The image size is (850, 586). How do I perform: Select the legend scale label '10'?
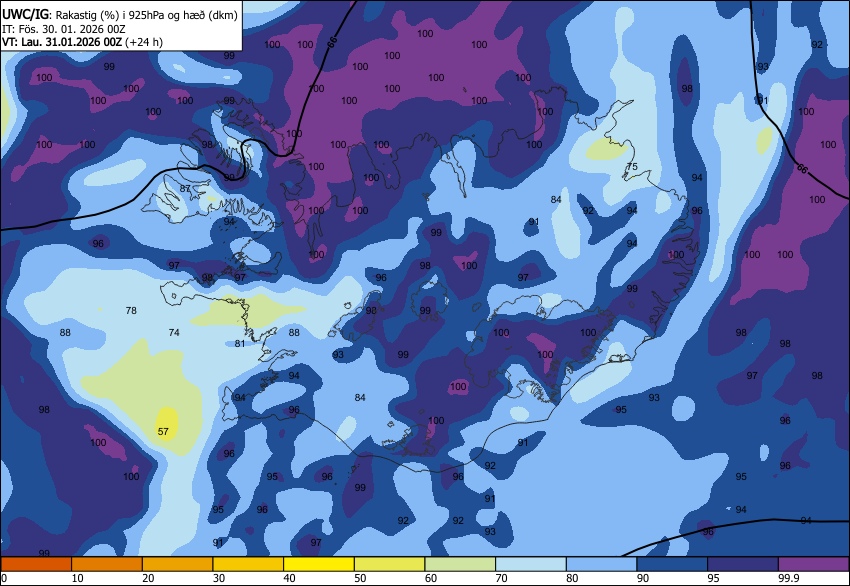pos(78,578)
